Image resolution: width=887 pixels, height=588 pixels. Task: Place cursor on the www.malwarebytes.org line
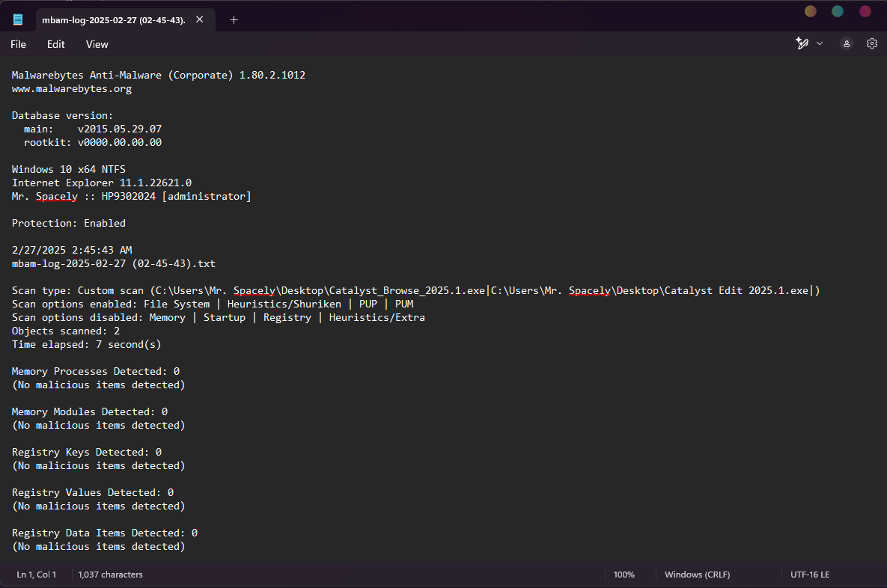[72, 89]
